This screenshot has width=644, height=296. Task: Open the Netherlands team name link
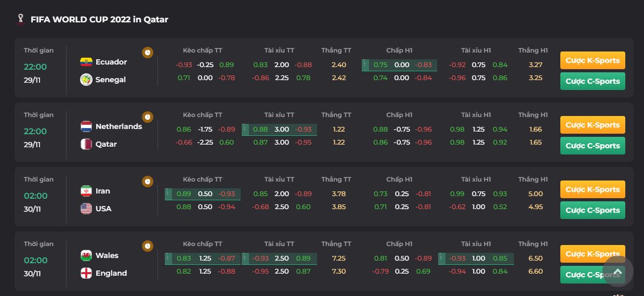click(119, 126)
